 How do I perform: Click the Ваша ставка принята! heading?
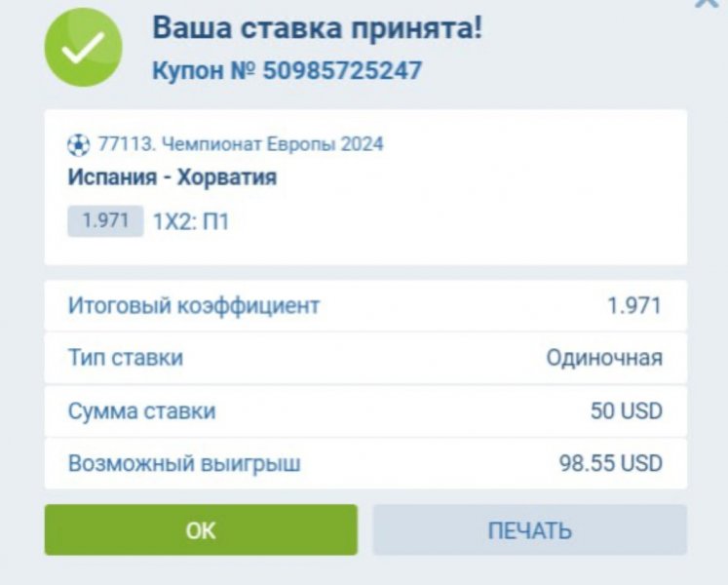pos(317,27)
